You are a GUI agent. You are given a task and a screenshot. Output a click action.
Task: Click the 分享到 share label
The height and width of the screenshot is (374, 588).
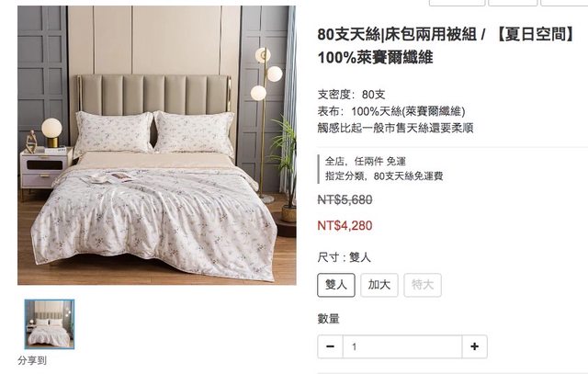pyautogui.click(x=32, y=360)
